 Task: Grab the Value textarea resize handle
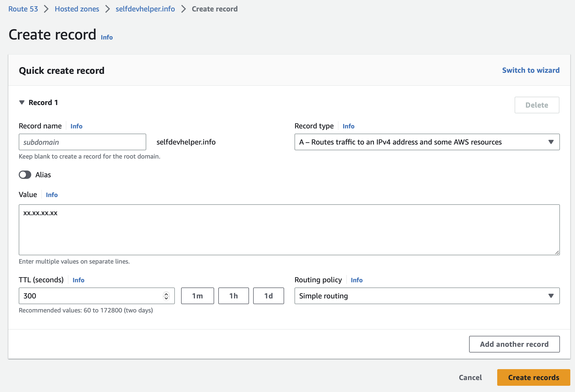557,252
